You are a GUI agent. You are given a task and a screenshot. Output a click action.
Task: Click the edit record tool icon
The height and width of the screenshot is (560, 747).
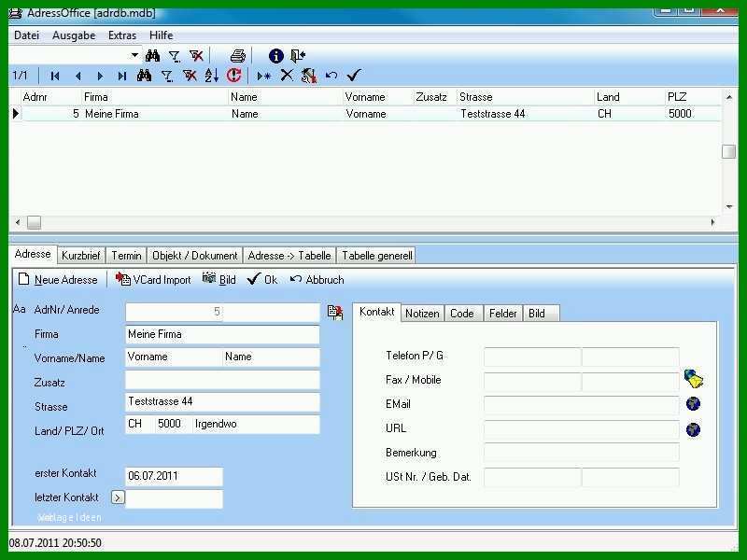pyautogui.click(x=309, y=76)
